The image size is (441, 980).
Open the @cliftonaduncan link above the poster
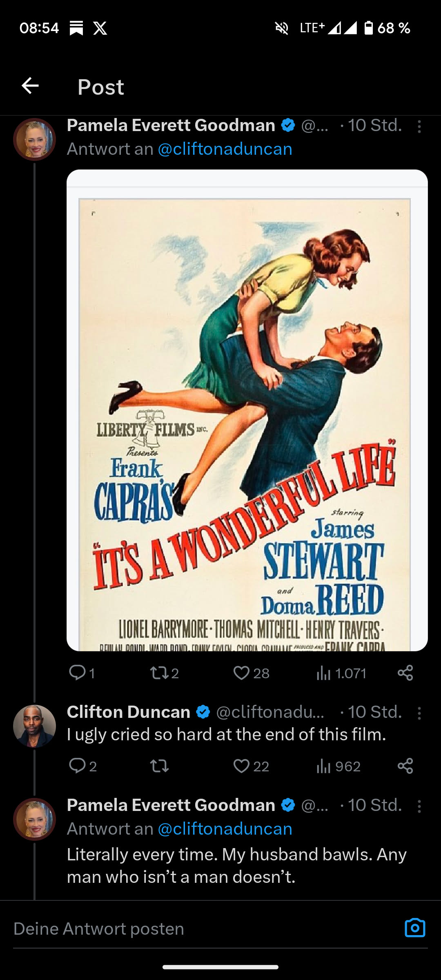225,149
